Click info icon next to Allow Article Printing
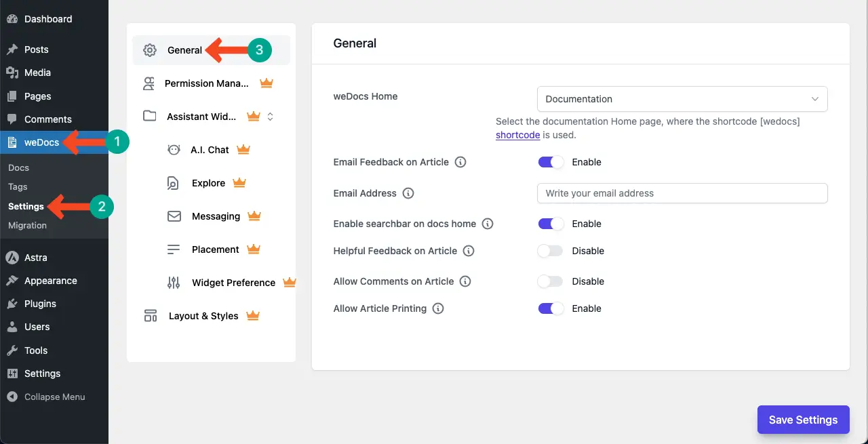 point(438,308)
